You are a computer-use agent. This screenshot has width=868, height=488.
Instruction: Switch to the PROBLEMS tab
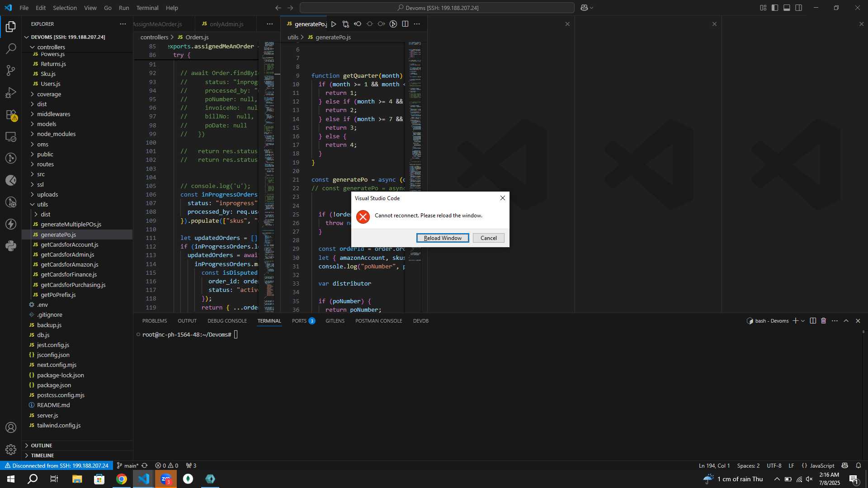155,321
